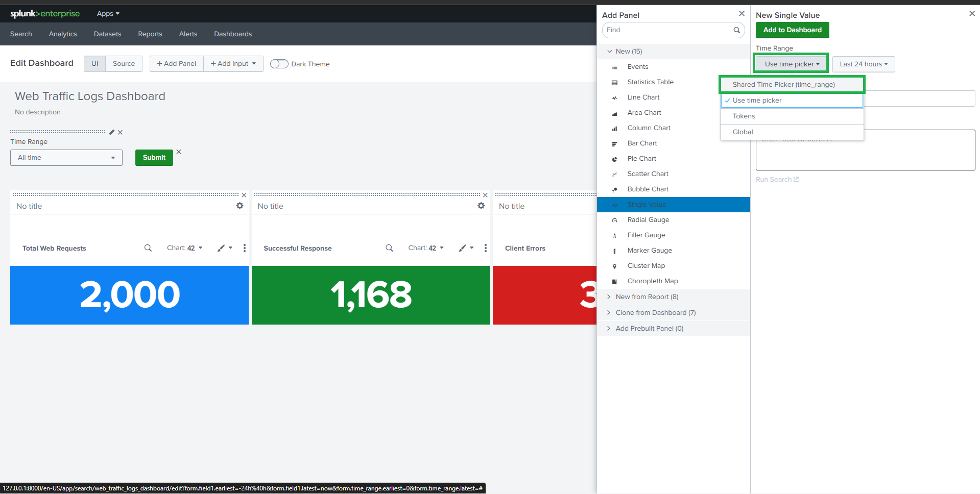
Task: Edit the Time Range input with pencil icon
Action: [112, 132]
